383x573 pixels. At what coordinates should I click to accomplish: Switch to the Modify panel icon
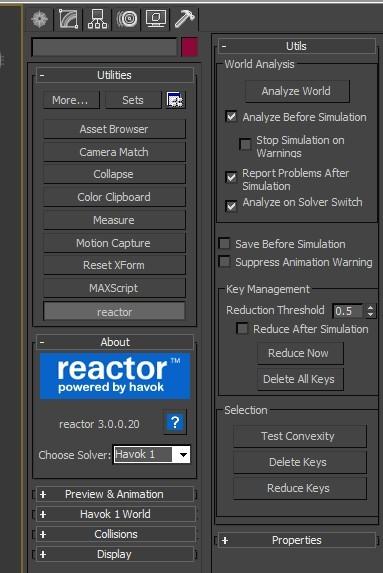[69, 19]
